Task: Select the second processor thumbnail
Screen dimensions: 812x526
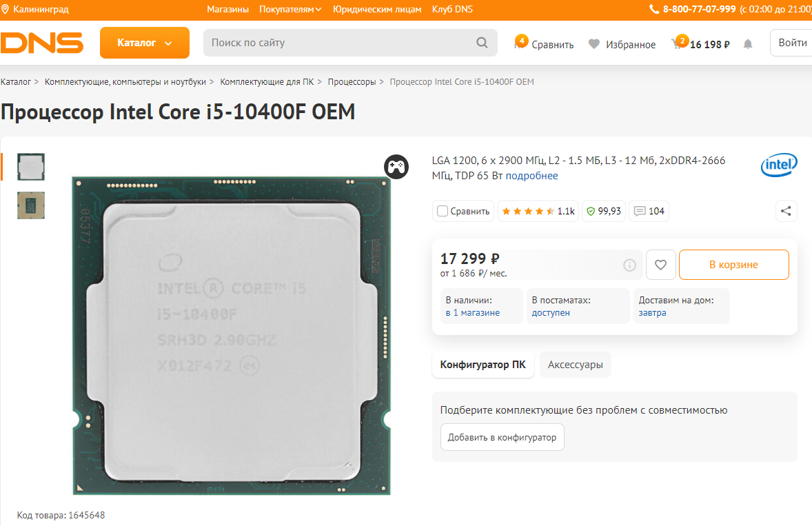Action: 31,205
